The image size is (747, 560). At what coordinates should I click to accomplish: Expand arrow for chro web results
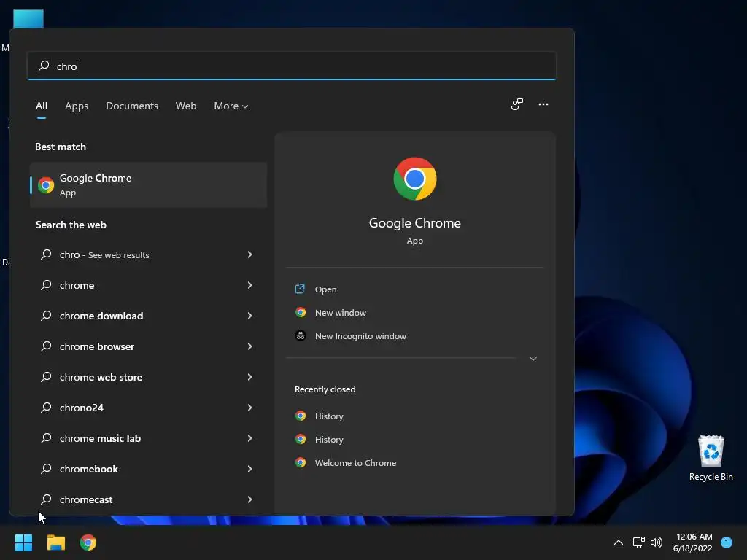pos(249,254)
